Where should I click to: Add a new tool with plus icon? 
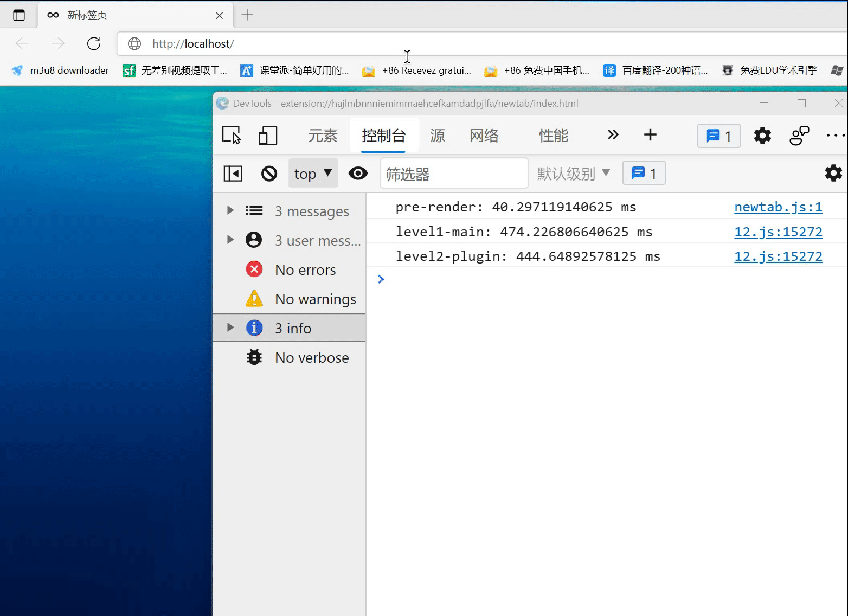650,135
